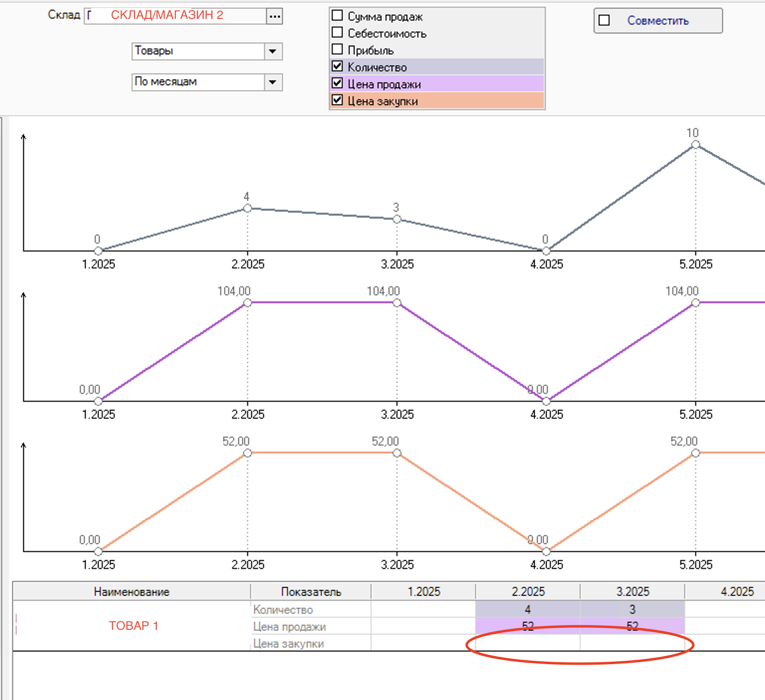Uncheck the Количество checkbox
The height and width of the screenshot is (700, 765).
click(x=337, y=67)
